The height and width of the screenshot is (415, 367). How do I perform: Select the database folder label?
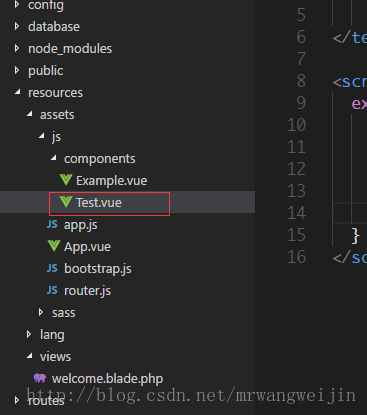click(x=54, y=27)
